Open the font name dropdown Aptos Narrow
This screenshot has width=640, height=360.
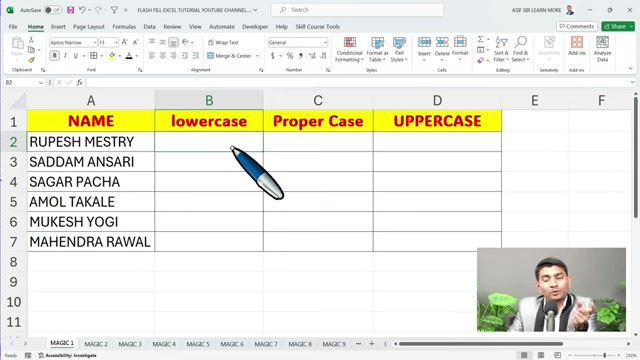(95, 42)
